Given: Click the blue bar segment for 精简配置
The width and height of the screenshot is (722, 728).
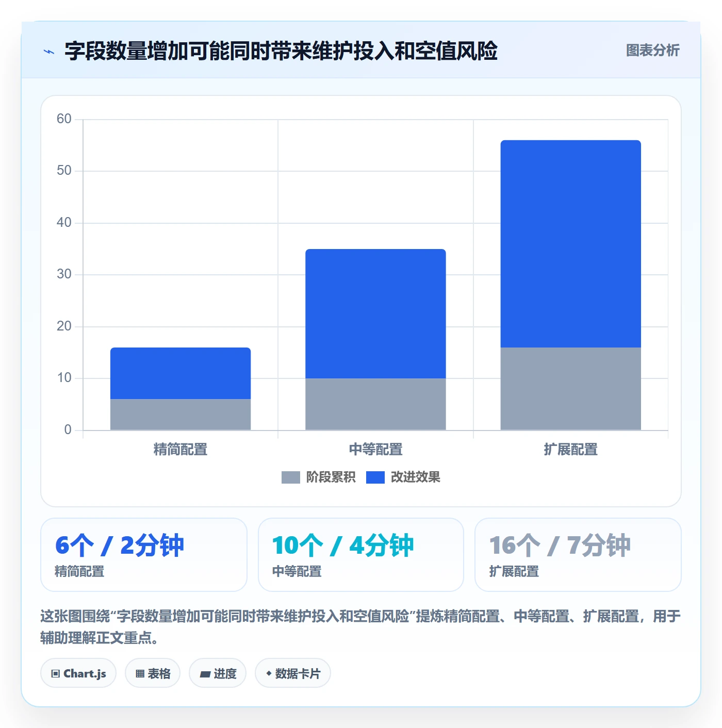Looking at the screenshot, I should point(180,373).
